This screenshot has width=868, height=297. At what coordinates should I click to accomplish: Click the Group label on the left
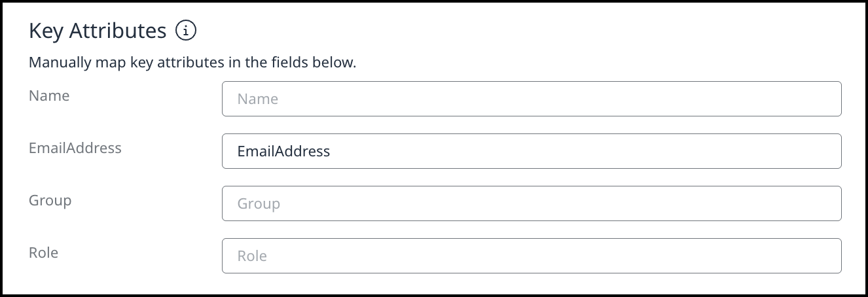click(x=50, y=200)
